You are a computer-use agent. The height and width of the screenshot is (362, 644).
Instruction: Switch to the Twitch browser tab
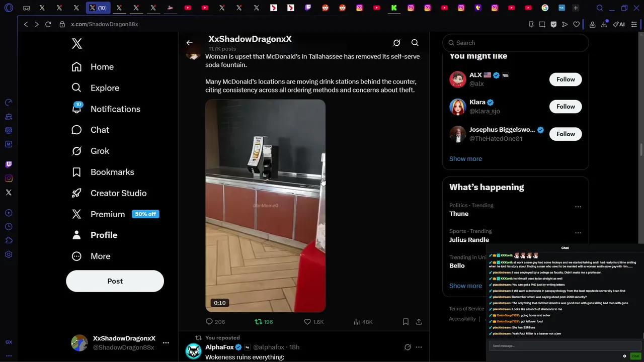pyautogui.click(x=308, y=8)
